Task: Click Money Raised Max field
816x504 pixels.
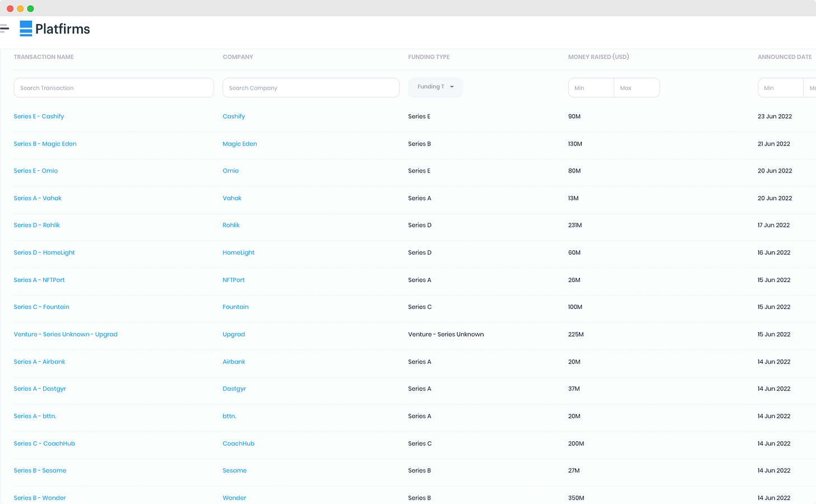Action: click(x=637, y=88)
